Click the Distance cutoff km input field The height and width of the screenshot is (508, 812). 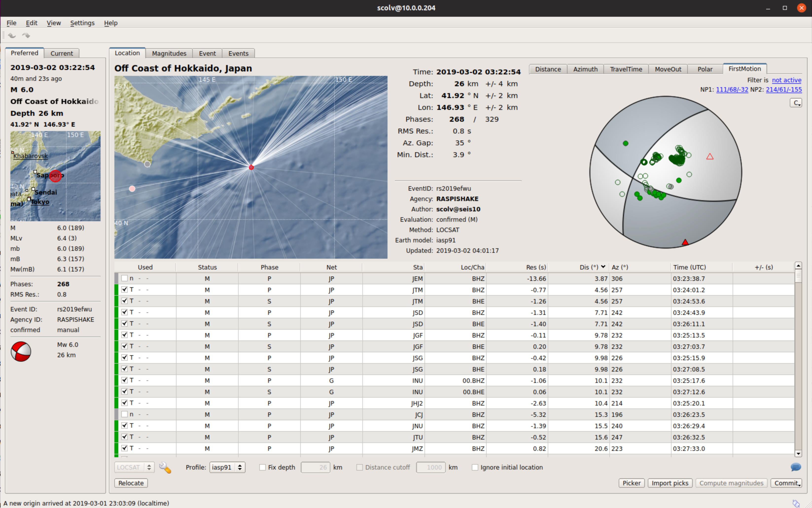tap(431, 467)
